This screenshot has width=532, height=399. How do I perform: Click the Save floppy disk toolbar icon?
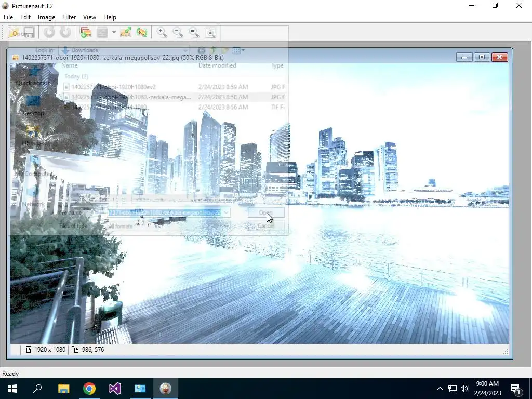point(29,33)
